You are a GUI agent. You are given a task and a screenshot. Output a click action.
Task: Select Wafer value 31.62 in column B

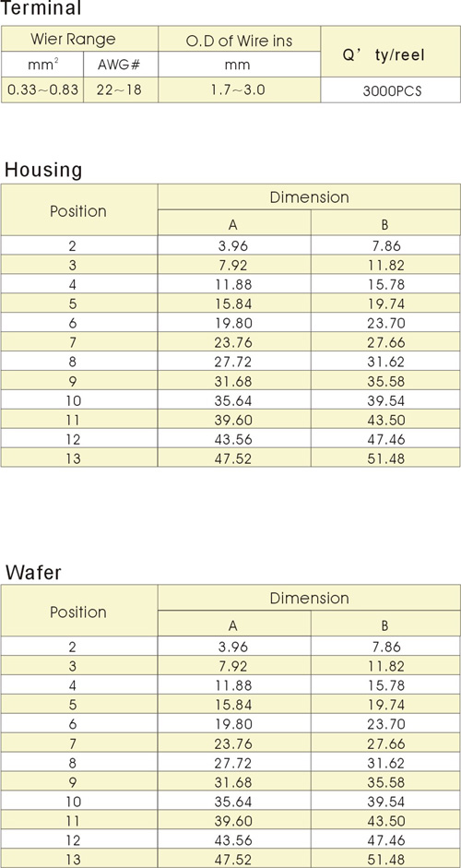(x=385, y=762)
